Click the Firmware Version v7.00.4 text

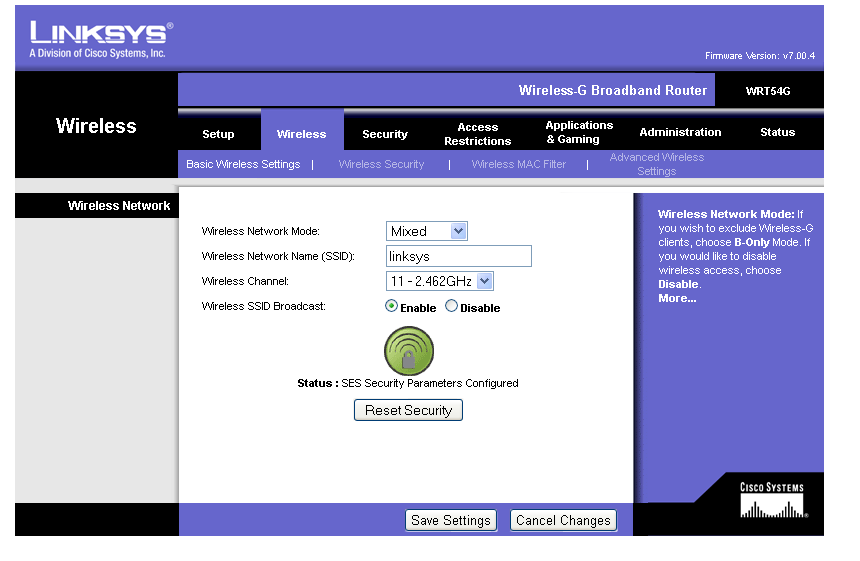click(x=760, y=55)
